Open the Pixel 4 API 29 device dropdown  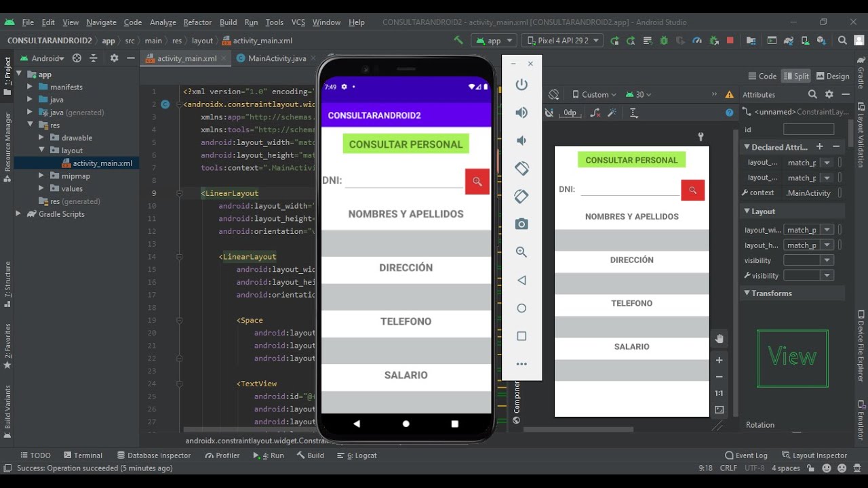pyautogui.click(x=561, y=41)
